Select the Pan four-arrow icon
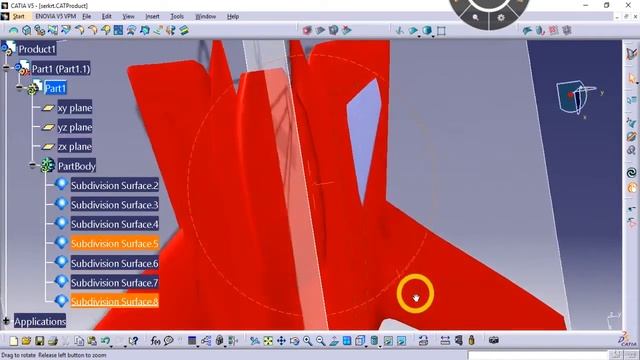Image resolution: width=640 pixels, height=360 pixels. click(x=281, y=341)
